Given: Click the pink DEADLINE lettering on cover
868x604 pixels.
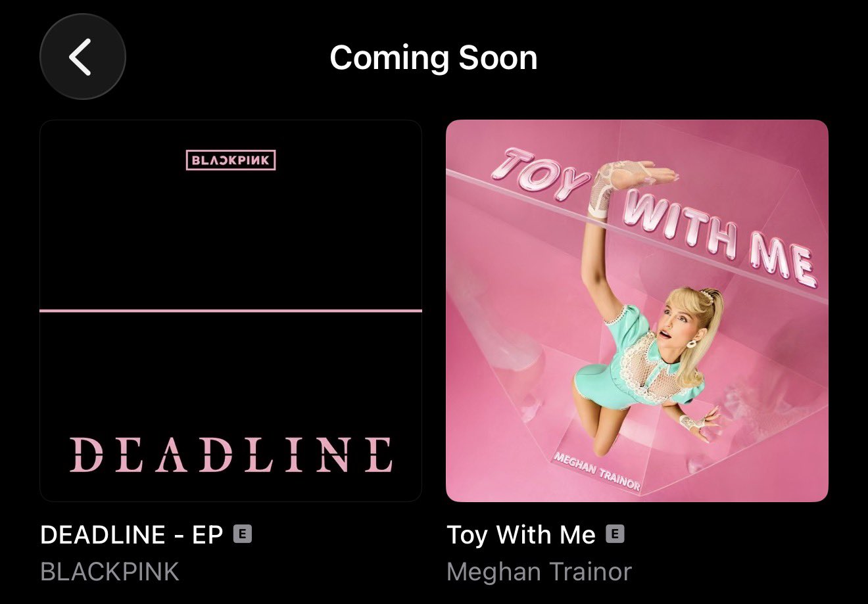Looking at the screenshot, I should (x=231, y=455).
